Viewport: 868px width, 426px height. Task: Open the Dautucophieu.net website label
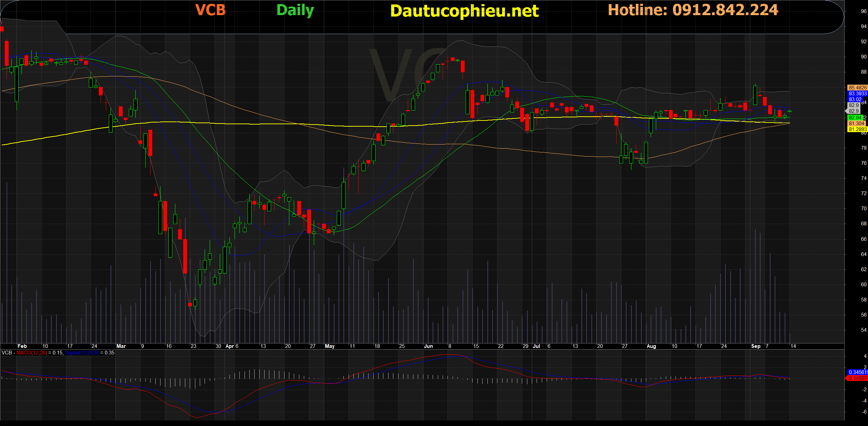point(464,11)
